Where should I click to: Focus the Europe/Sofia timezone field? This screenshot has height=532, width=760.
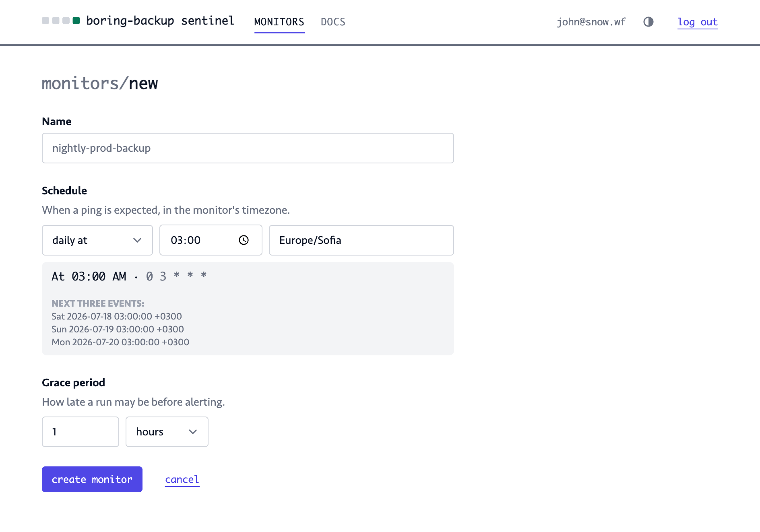tap(361, 240)
